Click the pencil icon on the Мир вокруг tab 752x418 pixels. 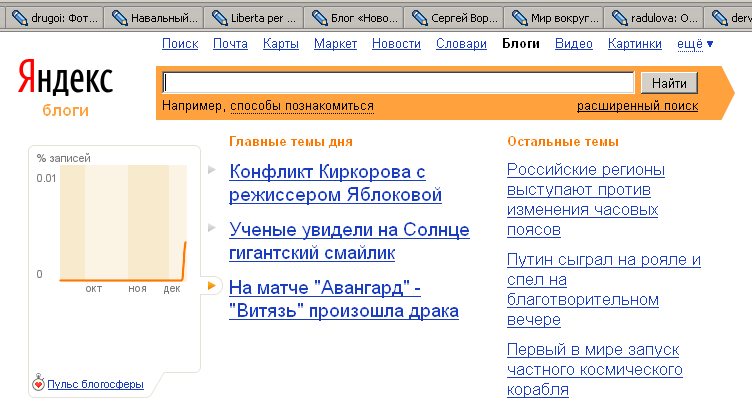tap(520, 18)
